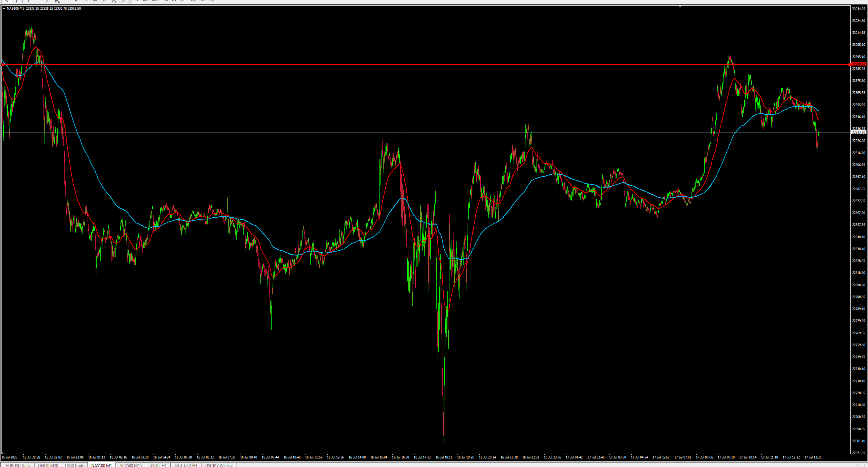
Task: Click the 22671.35 price scale label
Action: [858, 453]
